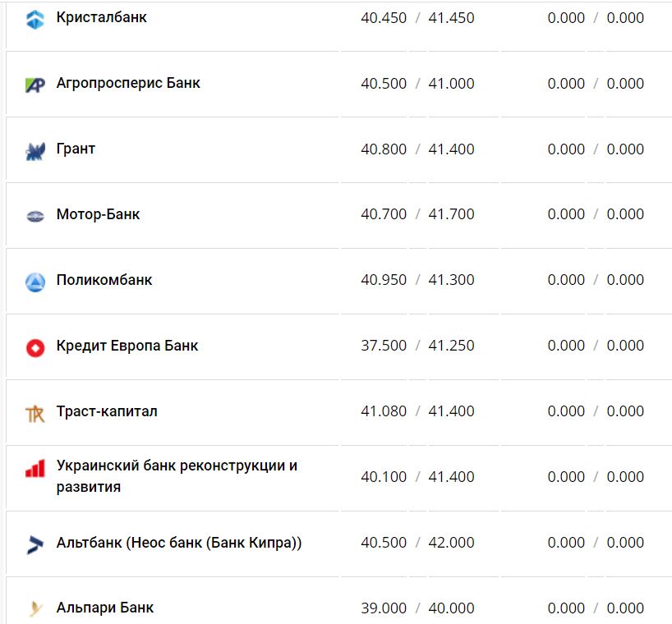Click the Агропросперис Банк logo icon
This screenshot has width=672, height=624.
[x=35, y=85]
